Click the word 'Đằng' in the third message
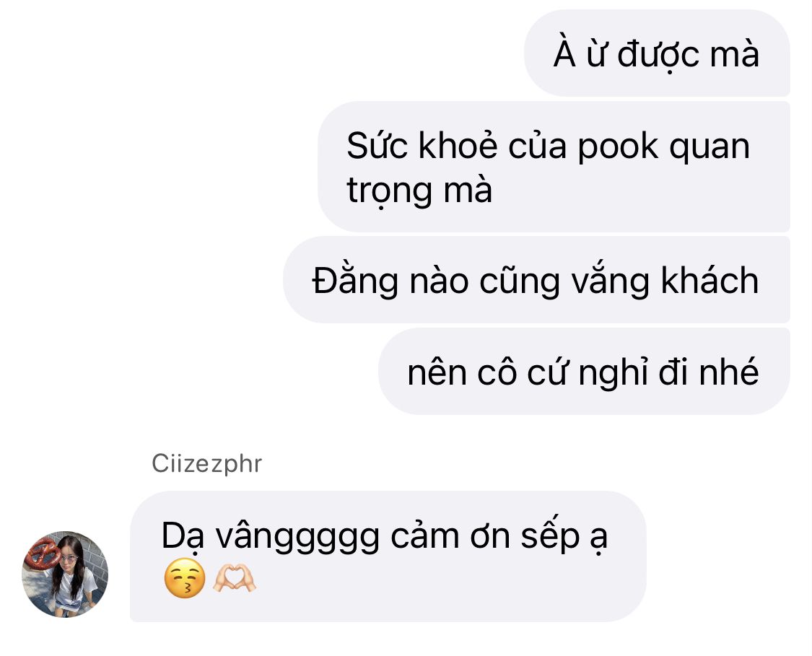The image size is (812, 656). pyautogui.click(x=355, y=281)
